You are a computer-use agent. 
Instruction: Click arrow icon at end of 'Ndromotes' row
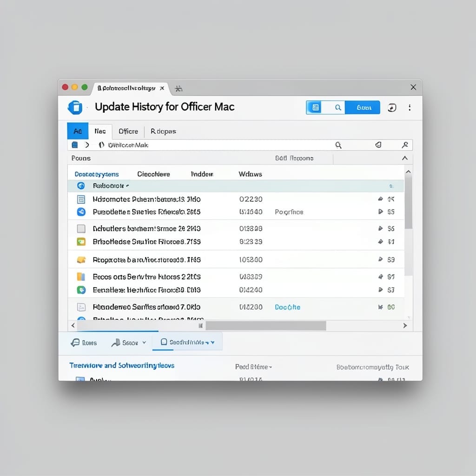pos(380,199)
